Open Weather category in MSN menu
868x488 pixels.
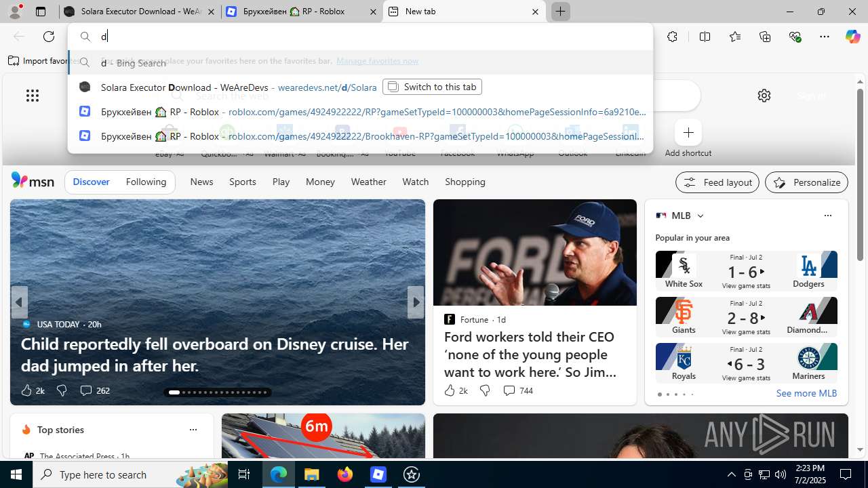(368, 182)
